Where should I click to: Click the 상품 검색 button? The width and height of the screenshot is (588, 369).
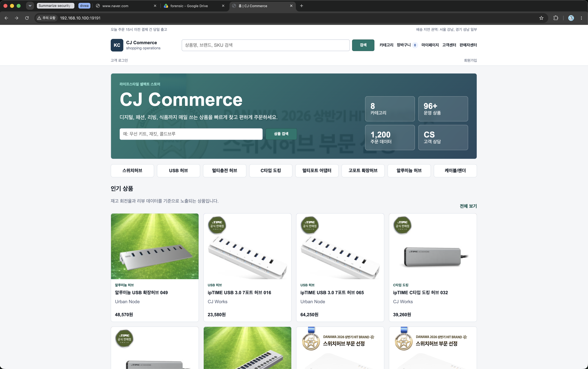(x=281, y=134)
